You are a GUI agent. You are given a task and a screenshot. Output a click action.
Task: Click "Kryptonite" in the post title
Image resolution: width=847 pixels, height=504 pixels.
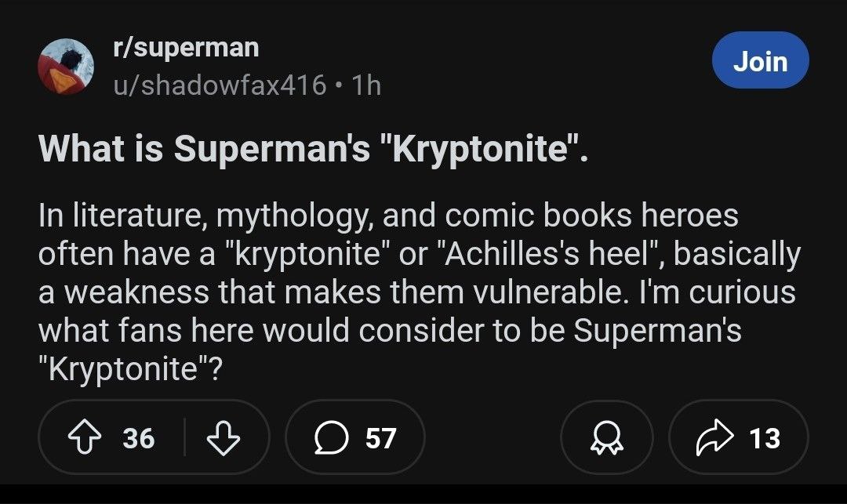(478, 150)
